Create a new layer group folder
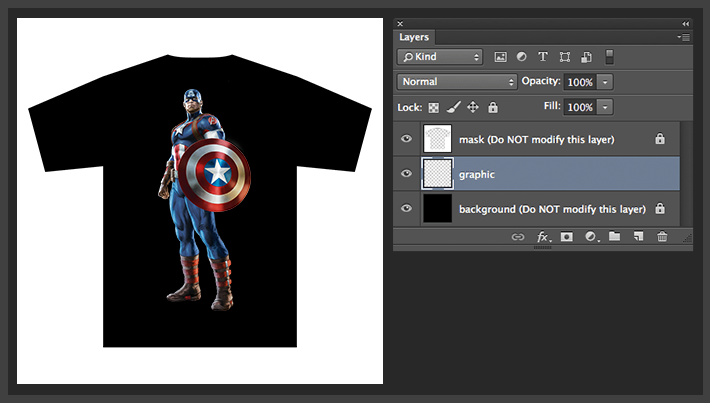Image resolution: width=710 pixels, height=403 pixels. click(x=614, y=237)
